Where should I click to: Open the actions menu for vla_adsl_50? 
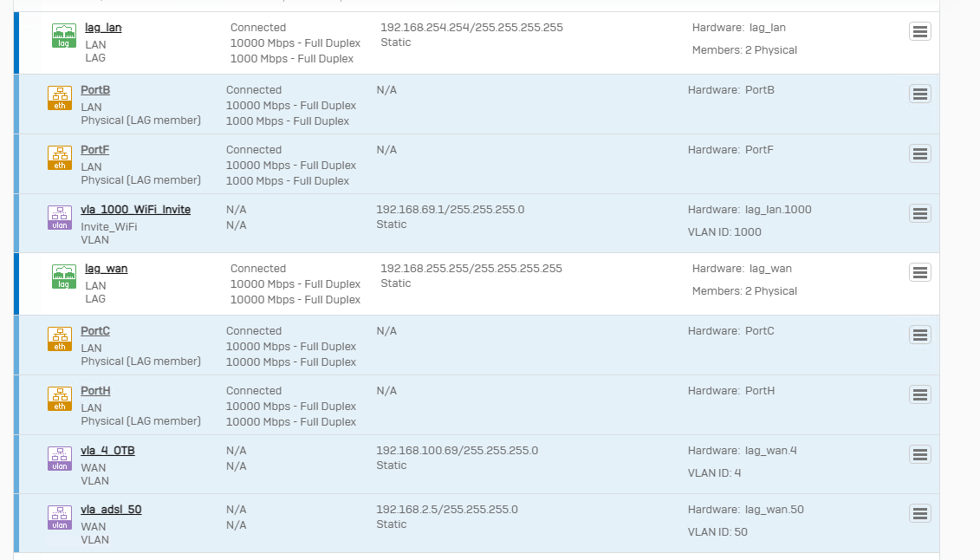920,513
